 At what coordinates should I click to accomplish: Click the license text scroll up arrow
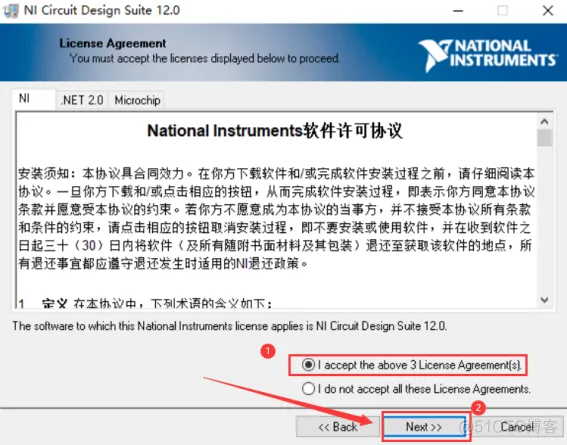(545, 121)
